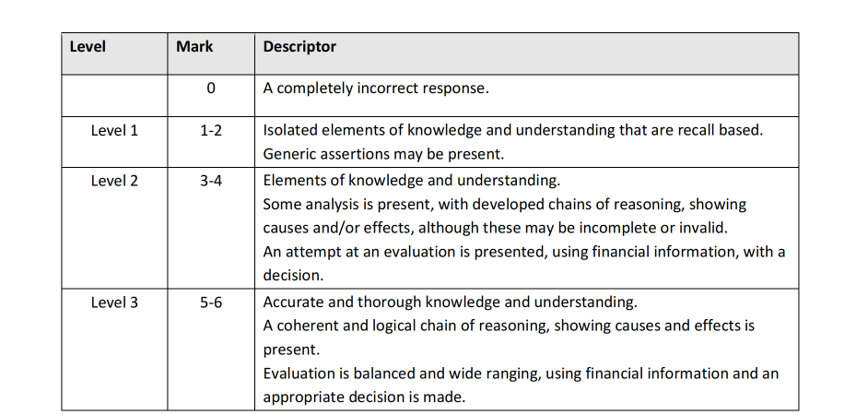Click the "Isolated elements of knowledge" line

[513, 130]
